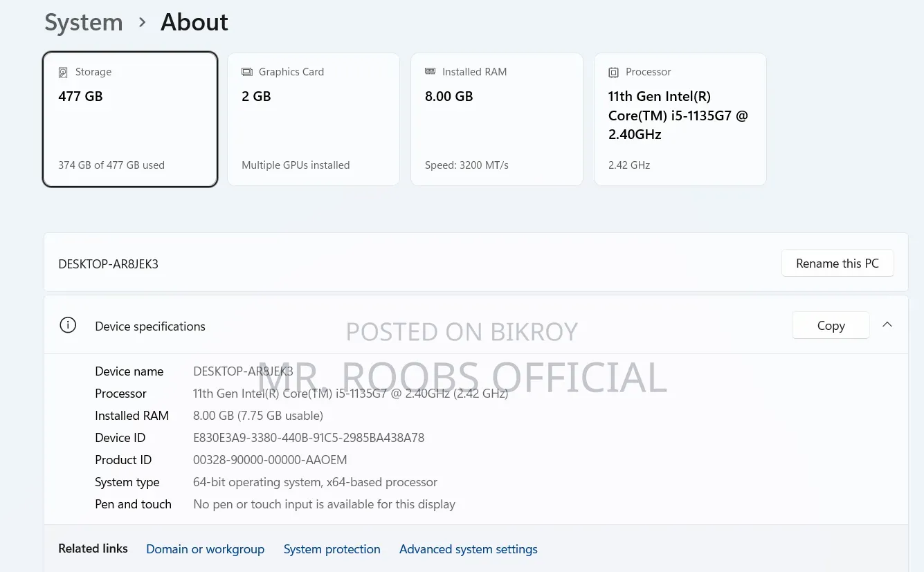Viewport: 924px width, 572px height.
Task: Open Advanced system settings link
Action: click(469, 549)
